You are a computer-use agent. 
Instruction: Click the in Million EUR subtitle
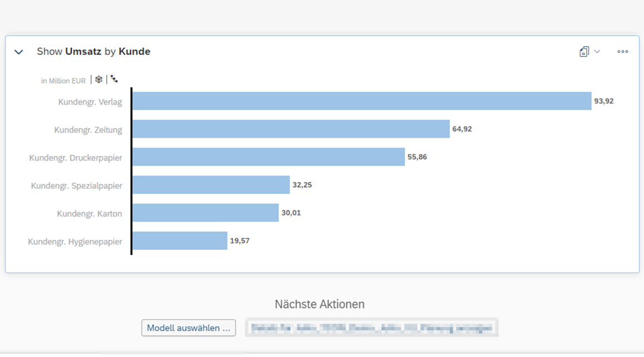click(x=63, y=81)
